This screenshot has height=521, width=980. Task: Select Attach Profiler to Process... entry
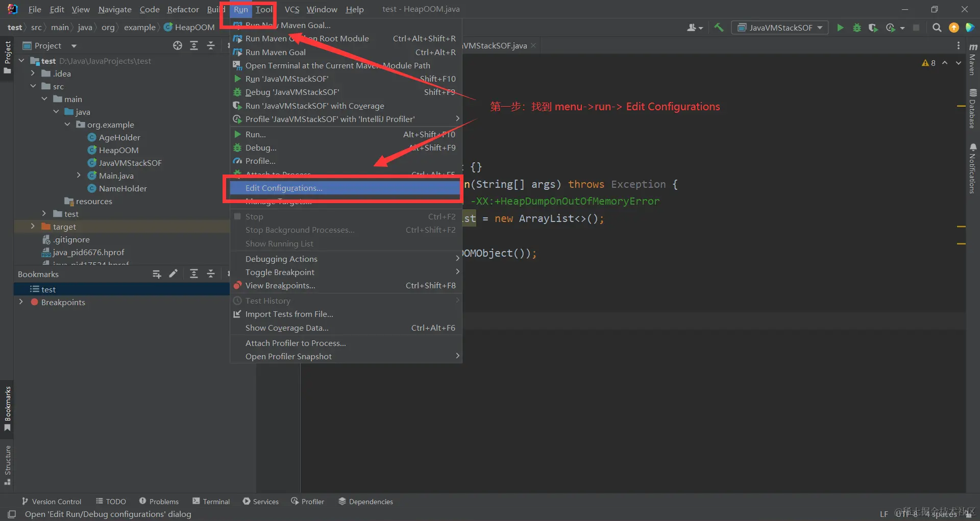pyautogui.click(x=345, y=343)
